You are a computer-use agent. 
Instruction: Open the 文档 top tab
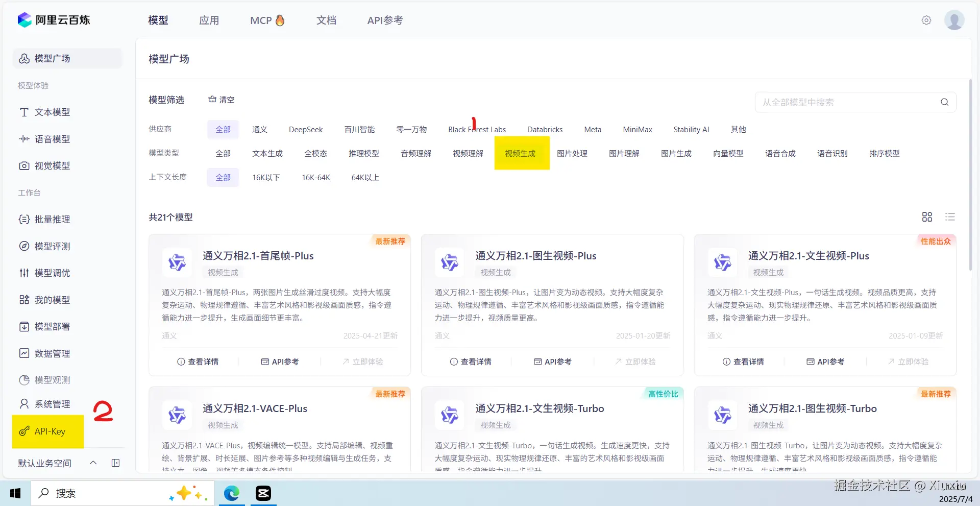326,20
